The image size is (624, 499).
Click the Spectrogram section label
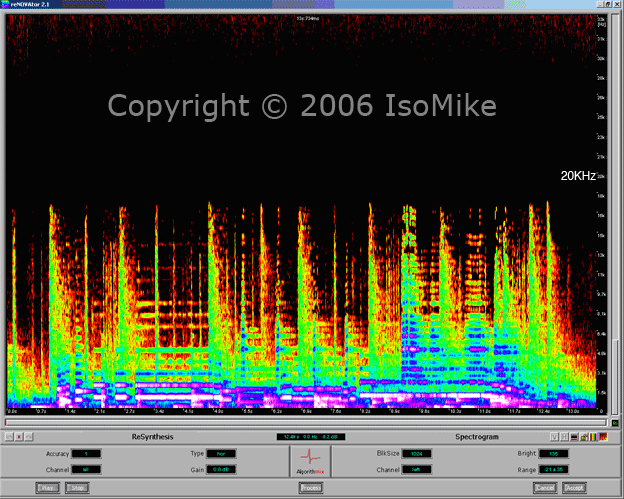(477, 437)
